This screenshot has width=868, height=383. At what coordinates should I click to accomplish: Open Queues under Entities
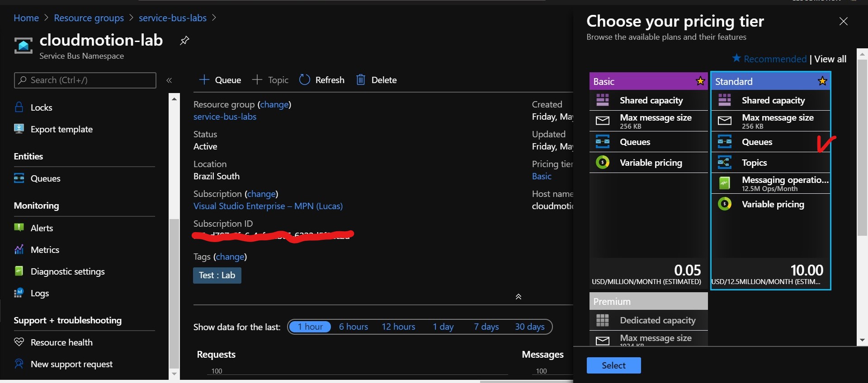click(x=45, y=178)
